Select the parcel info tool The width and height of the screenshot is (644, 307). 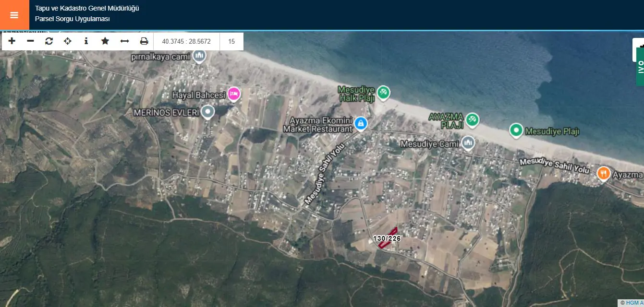[86, 41]
